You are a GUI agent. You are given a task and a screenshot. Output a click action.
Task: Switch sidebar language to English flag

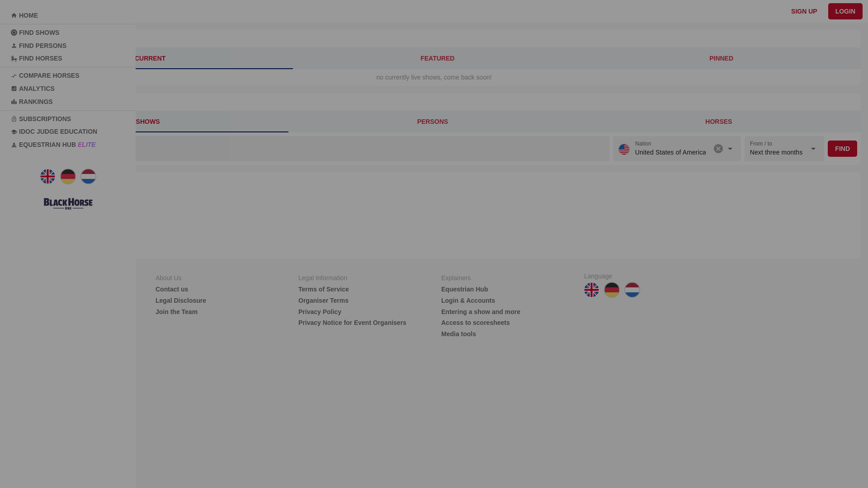47,176
